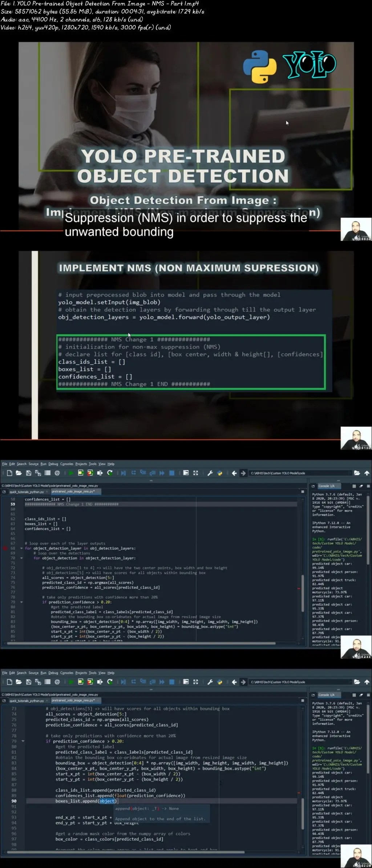Click blue Continue execution icon in lower Spyder frame
The image size is (372, 868).
162,682
